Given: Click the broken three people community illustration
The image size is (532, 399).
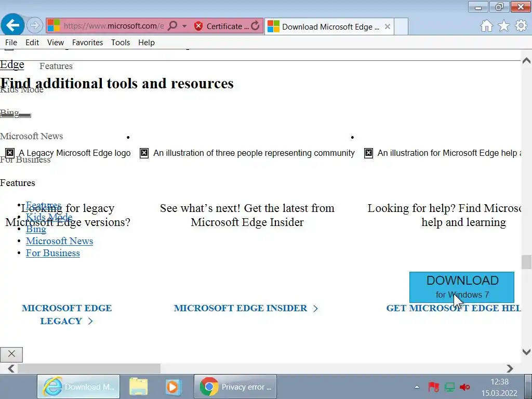Looking at the screenshot, I should pyautogui.click(x=144, y=153).
